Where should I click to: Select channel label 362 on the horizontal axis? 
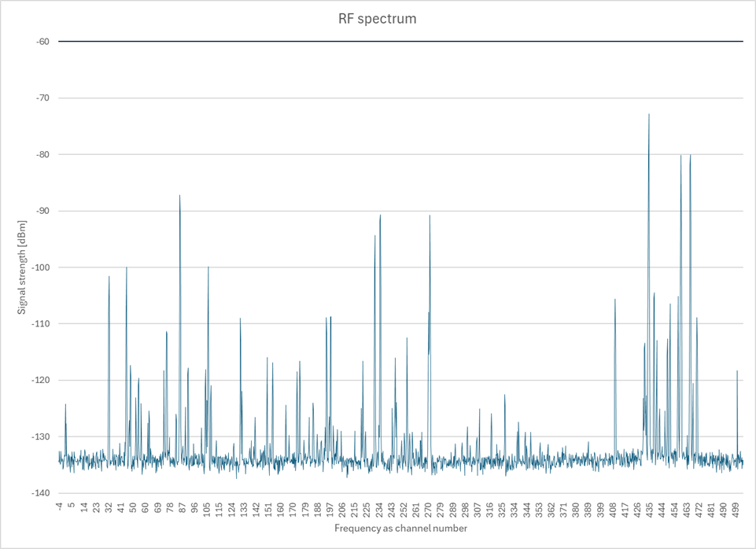[551, 510]
